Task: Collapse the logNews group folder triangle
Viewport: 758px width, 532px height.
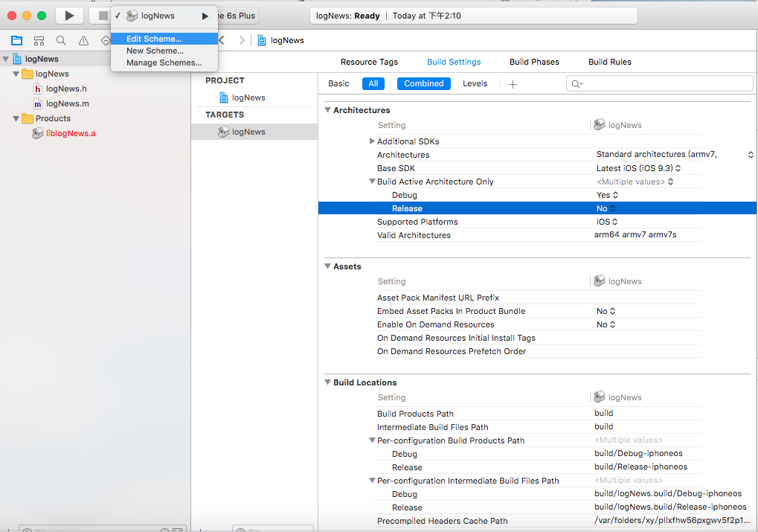Action: 16,74
